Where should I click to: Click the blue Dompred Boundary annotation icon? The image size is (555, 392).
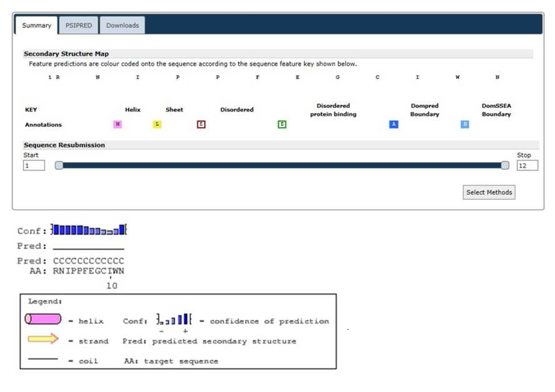(x=393, y=124)
